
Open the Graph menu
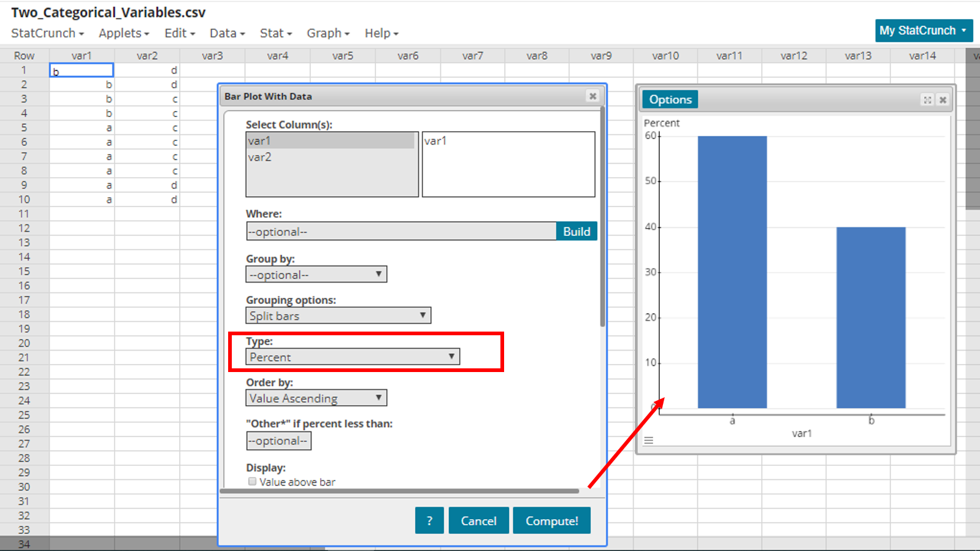click(328, 33)
